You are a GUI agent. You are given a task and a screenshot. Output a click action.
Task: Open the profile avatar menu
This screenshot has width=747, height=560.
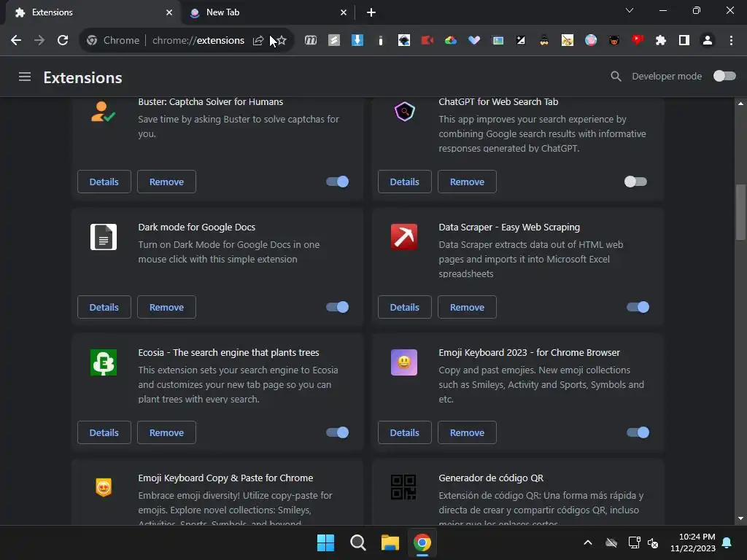point(708,41)
